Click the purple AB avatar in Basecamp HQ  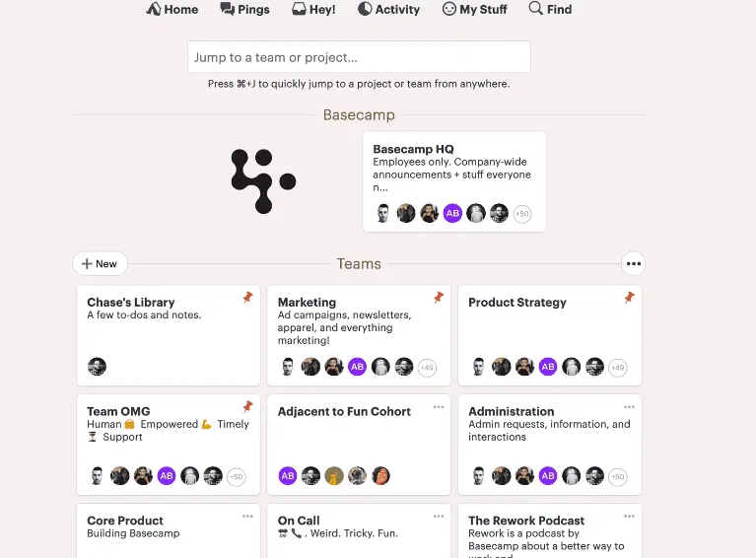(452, 213)
